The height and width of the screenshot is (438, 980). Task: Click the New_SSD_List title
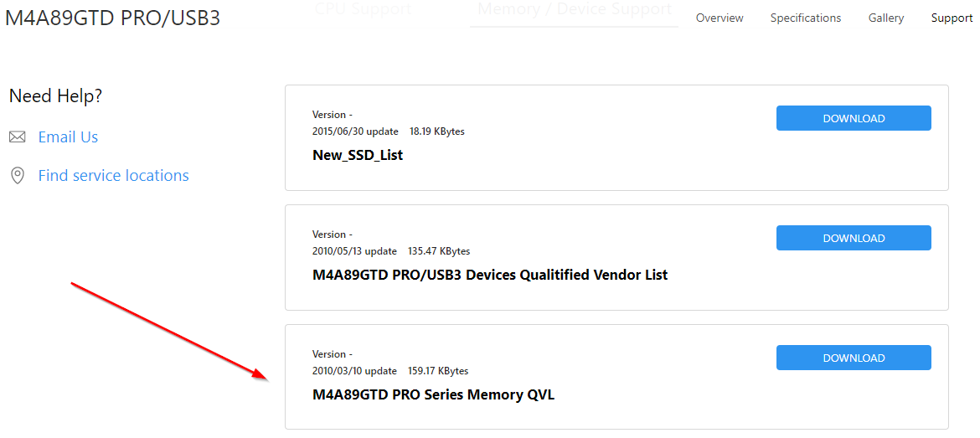coord(358,155)
